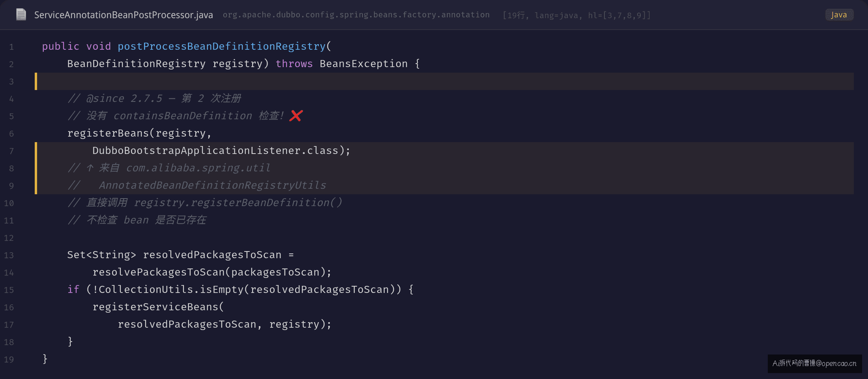Image resolution: width=868 pixels, height=379 pixels.
Task: Click 'com.alibaba.spring.util' comment on line 8
Action: tap(198, 168)
